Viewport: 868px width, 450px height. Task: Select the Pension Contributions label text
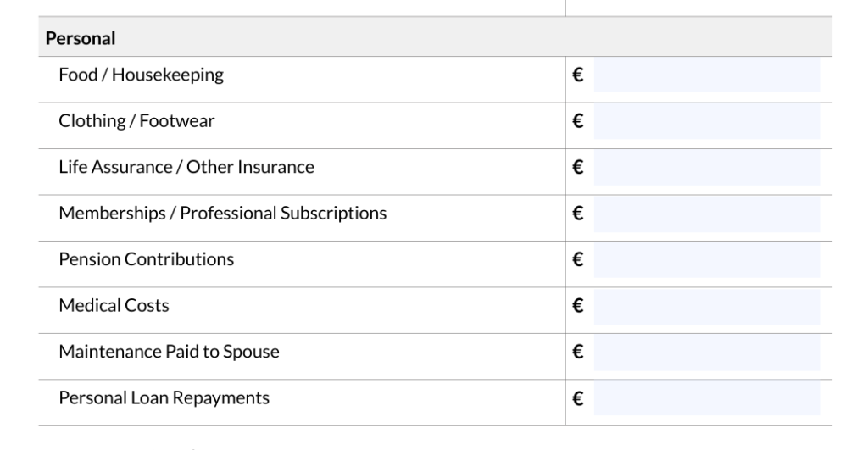[x=146, y=259]
